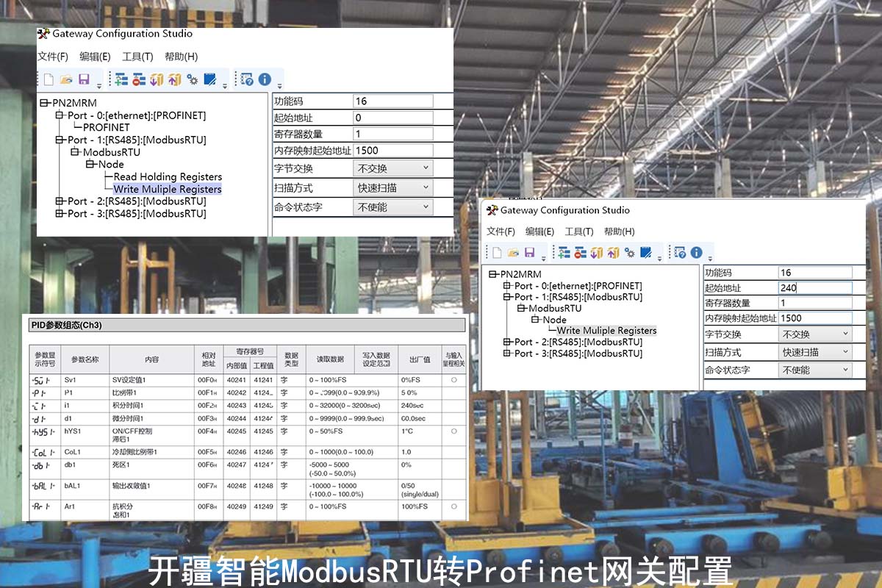
Task: Click the Add node icon in left window
Action: pos(121,79)
